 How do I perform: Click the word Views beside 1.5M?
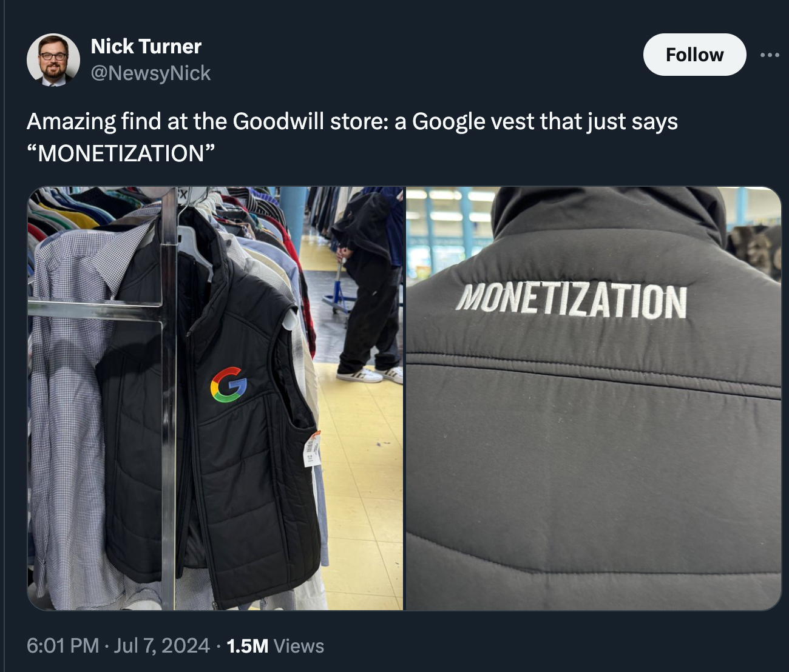click(299, 646)
